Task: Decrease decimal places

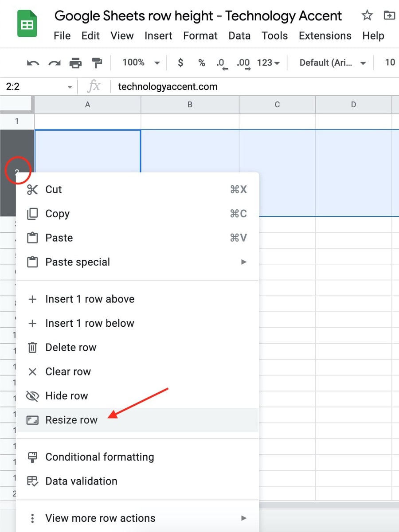Action: [x=222, y=64]
